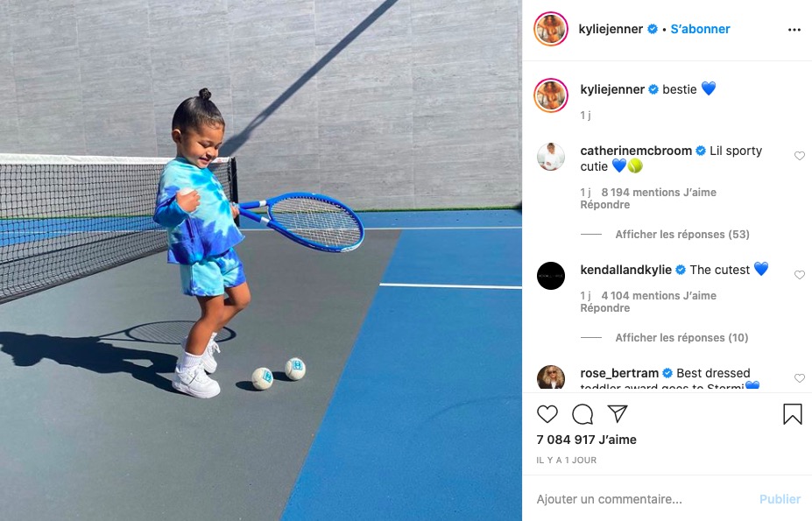
Task: Open kyliejenner's profile picture in the header
Action: 551,29
